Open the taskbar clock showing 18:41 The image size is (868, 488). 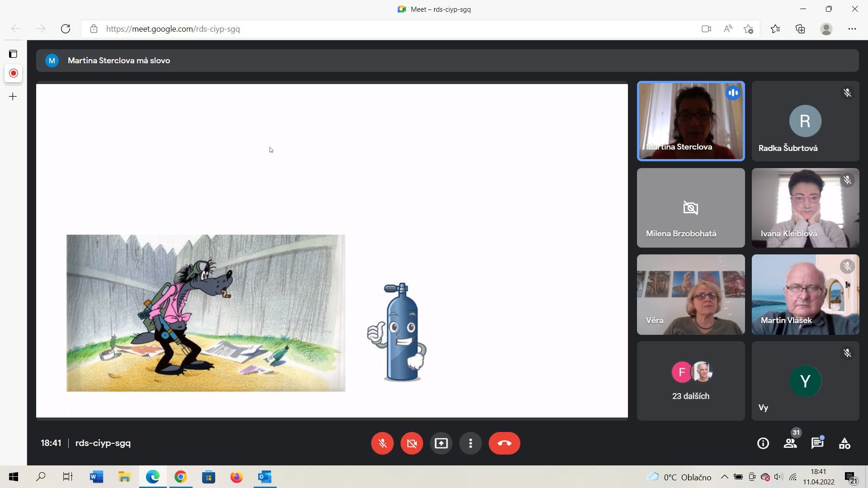[x=819, y=477]
